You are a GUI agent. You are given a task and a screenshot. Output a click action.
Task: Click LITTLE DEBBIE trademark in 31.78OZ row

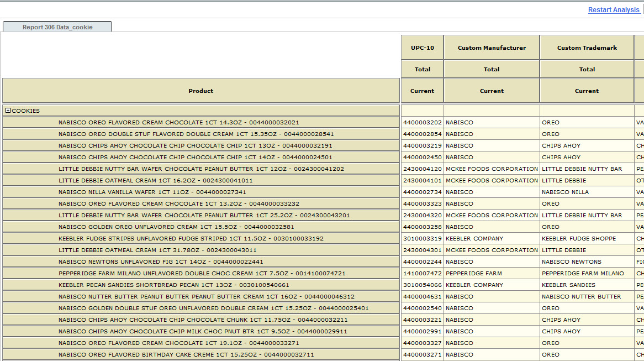pyautogui.click(x=587, y=250)
